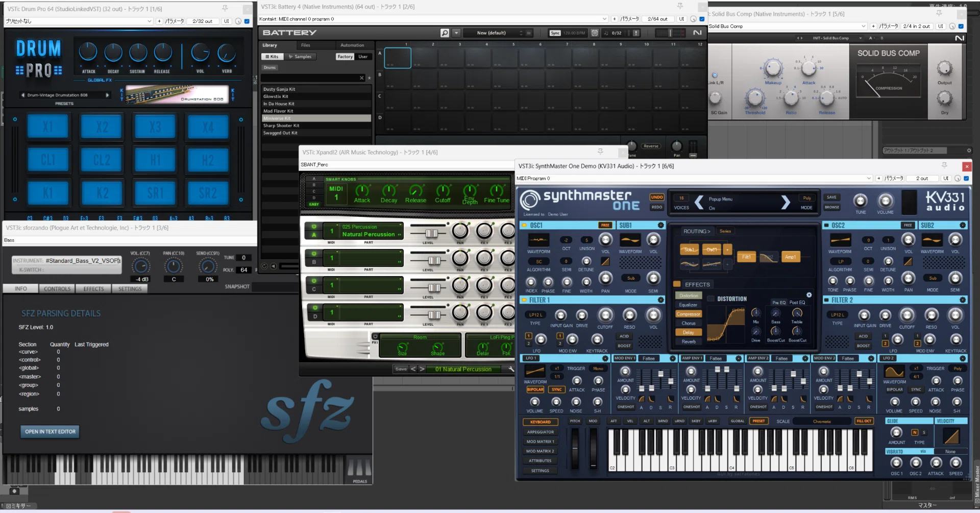The height and width of the screenshot is (513, 980).
Task: Open the EFFECTS tab in sforzando
Action: tap(93, 288)
